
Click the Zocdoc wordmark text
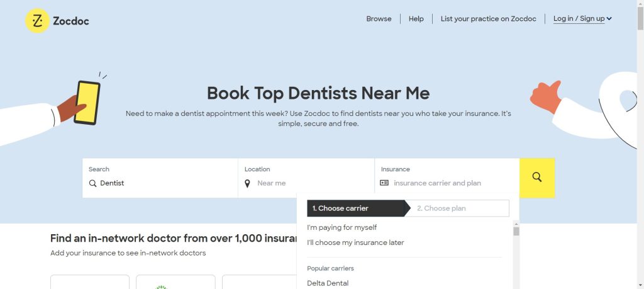[70, 21]
